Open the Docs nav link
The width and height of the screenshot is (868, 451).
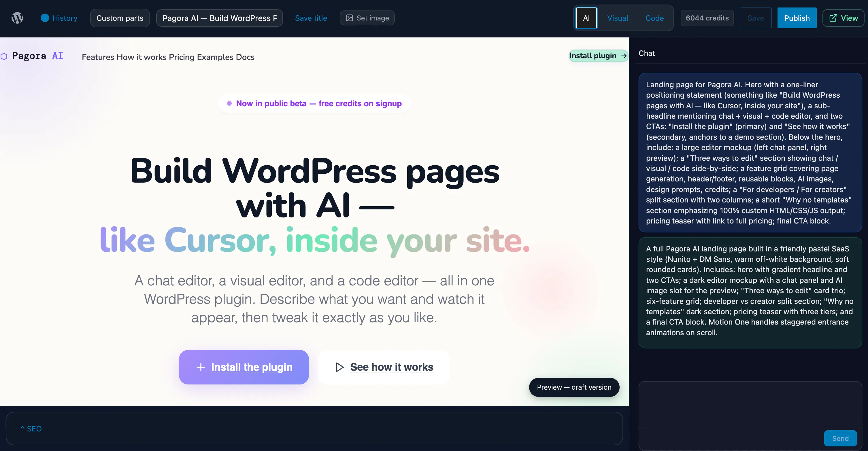point(245,57)
